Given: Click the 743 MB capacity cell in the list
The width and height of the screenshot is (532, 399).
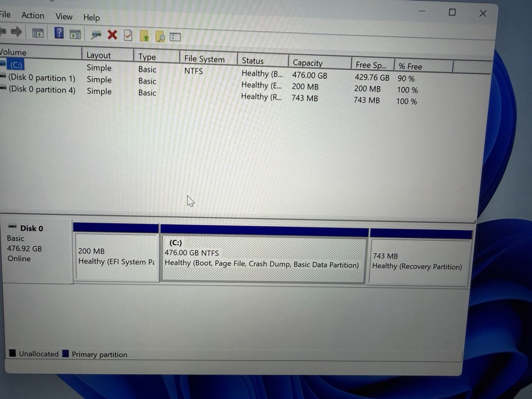Looking at the screenshot, I should coord(305,98).
